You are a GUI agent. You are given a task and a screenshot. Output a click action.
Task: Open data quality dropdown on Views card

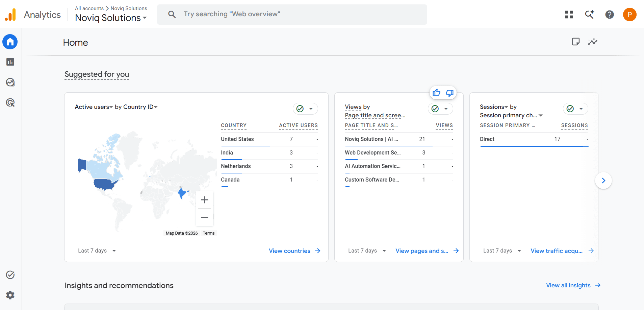tap(440, 109)
